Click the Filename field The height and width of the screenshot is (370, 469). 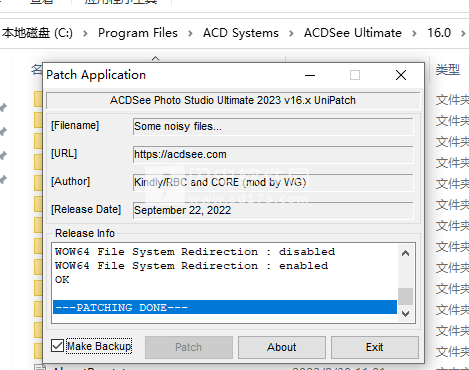(x=273, y=126)
